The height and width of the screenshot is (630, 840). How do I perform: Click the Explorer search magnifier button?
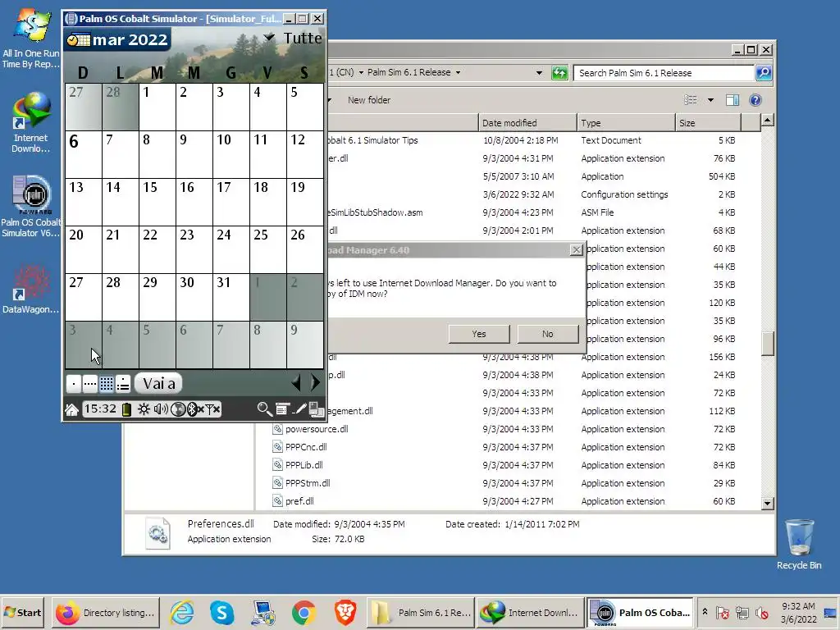click(x=764, y=72)
